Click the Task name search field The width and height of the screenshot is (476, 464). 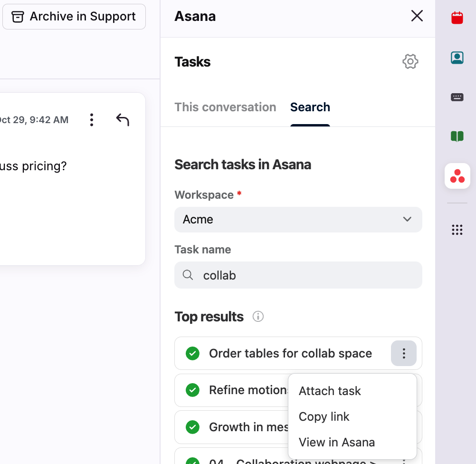pyautogui.click(x=304, y=275)
